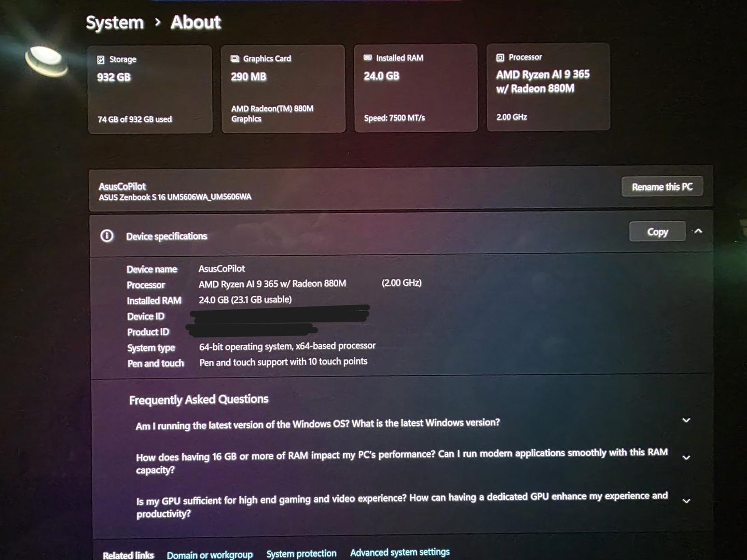Collapse the Device specifications section
Viewport: 747px width, 560px height.
pyautogui.click(x=698, y=231)
